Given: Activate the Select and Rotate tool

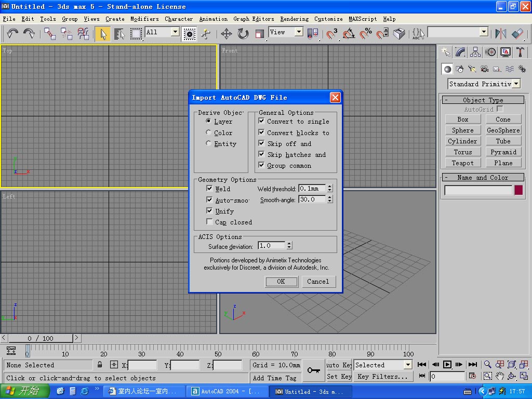Looking at the screenshot, I should pos(243,34).
